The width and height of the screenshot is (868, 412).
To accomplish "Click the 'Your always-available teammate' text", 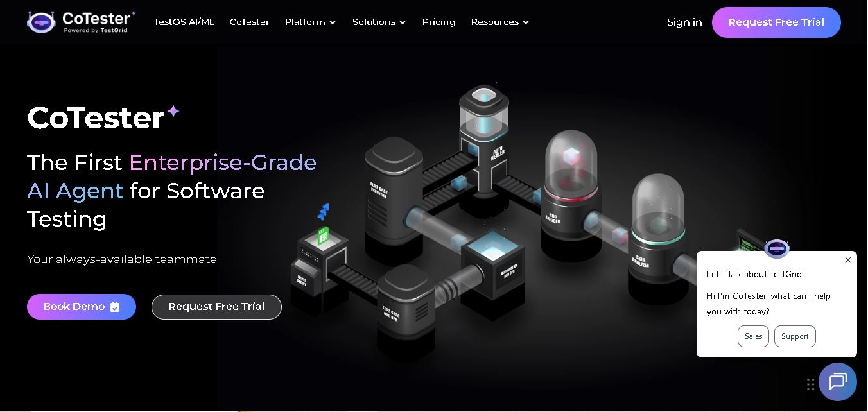I will coord(122,259).
